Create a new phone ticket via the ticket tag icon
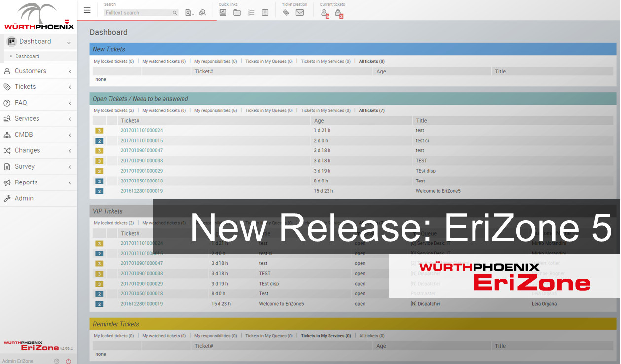 click(x=286, y=13)
